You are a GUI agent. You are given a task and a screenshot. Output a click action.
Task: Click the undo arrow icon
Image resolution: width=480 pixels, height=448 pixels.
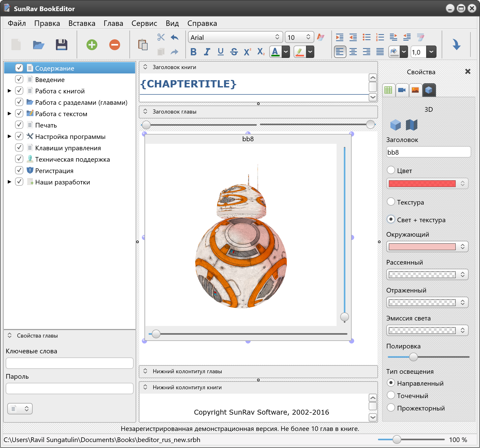pyautogui.click(x=175, y=38)
